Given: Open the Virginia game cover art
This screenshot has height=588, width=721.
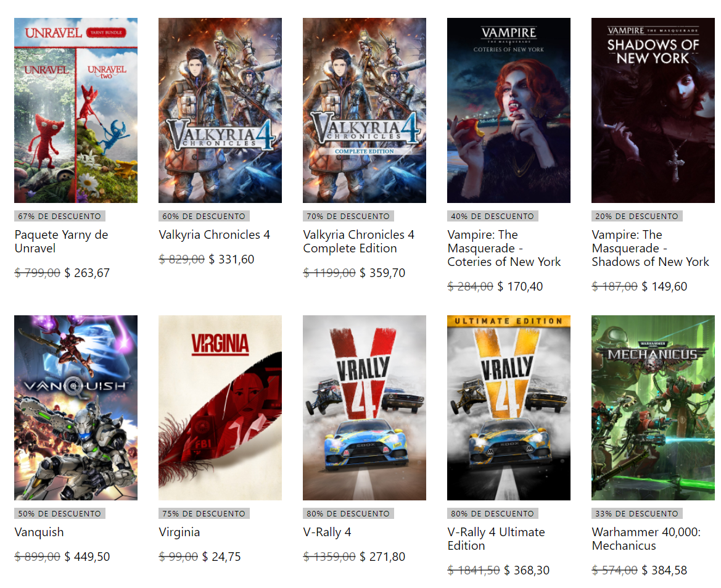Looking at the screenshot, I should click(220, 408).
